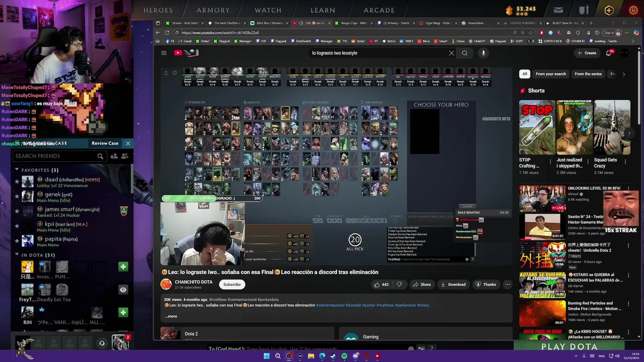Image resolution: width=644 pixels, height=362 pixels.
Task: Open a new browser tab
Action: pos(591,23)
